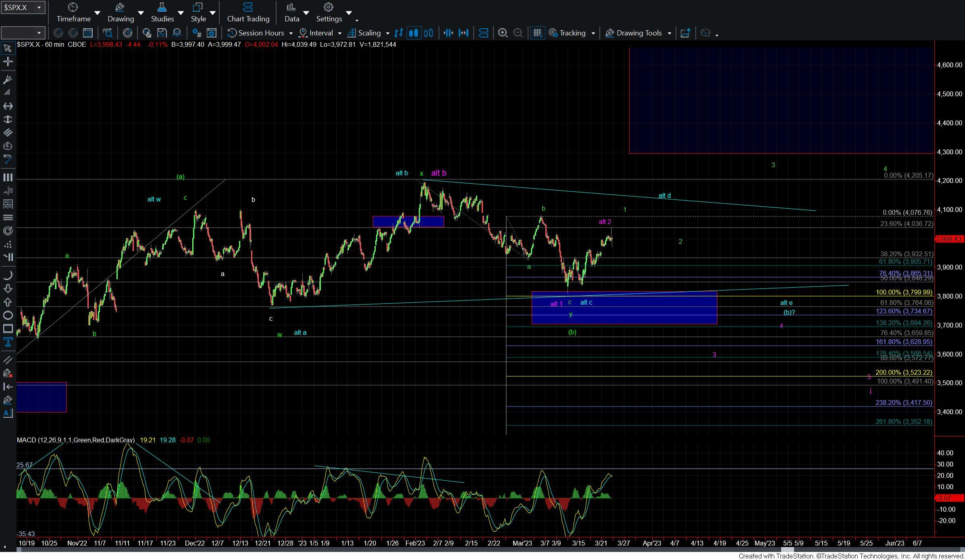
Task: Select the crosshair tool in left sidebar
Action: 8,62
